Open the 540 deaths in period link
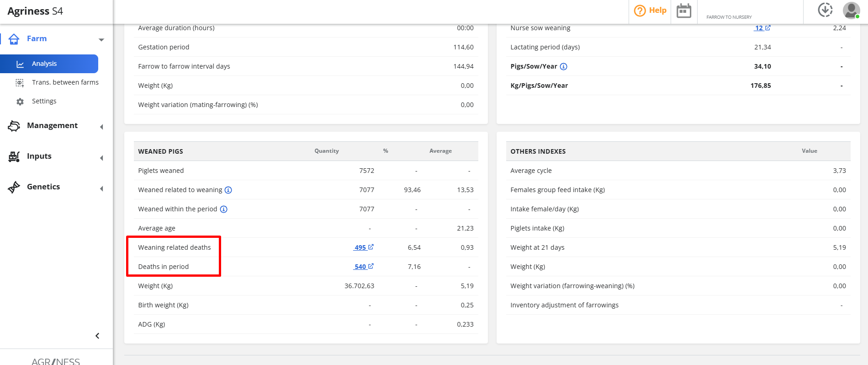 pyautogui.click(x=360, y=267)
